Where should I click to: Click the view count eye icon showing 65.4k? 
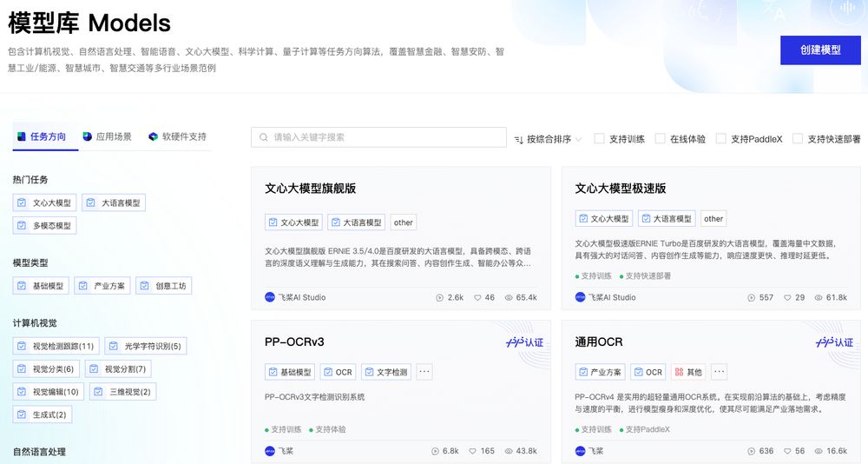[508, 298]
